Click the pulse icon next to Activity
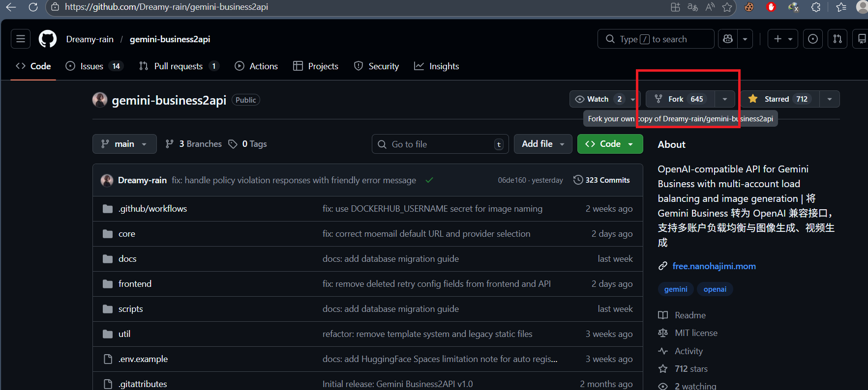868x390 pixels. pyautogui.click(x=663, y=351)
